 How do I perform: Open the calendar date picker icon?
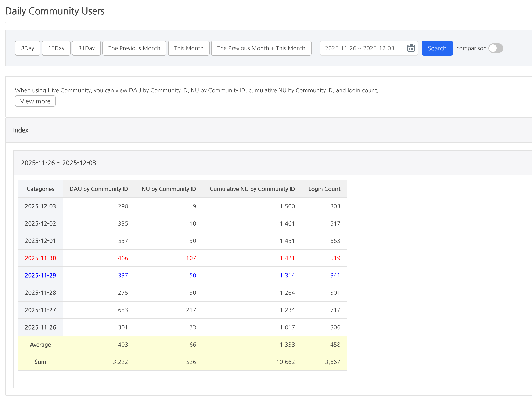click(x=411, y=48)
